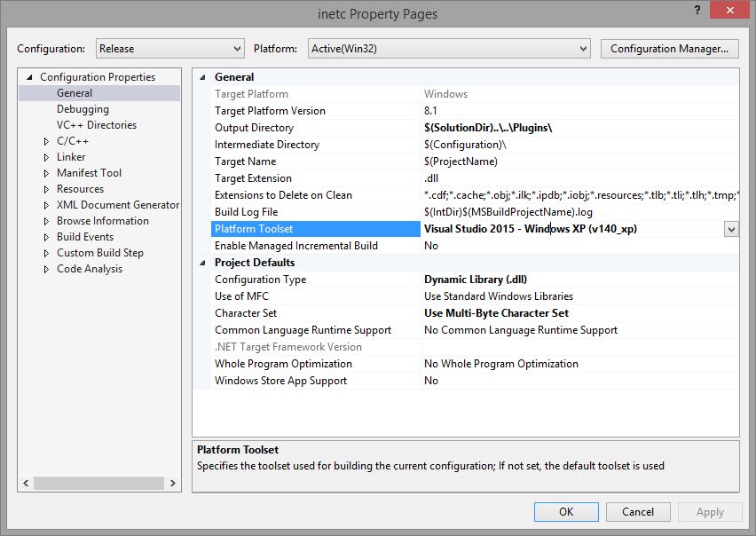Click the $(Configuration)\ value
Viewport: 756px width, 536px height.
pyautogui.click(x=465, y=145)
